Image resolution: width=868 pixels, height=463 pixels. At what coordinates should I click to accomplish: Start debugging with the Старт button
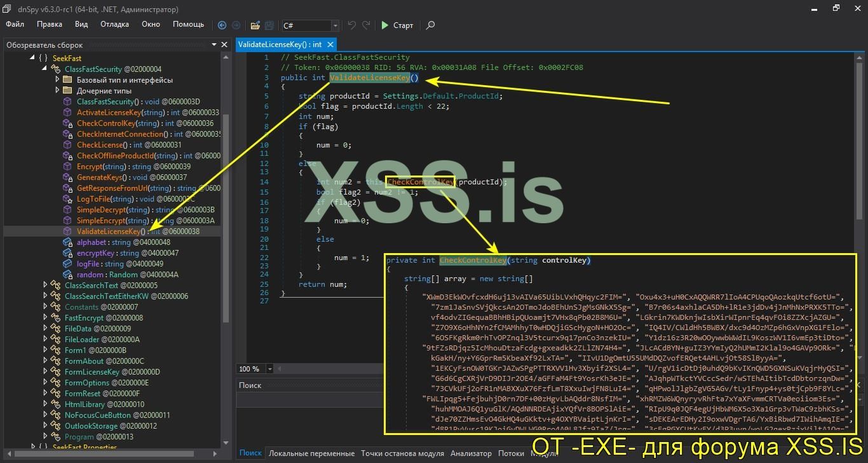(x=397, y=25)
